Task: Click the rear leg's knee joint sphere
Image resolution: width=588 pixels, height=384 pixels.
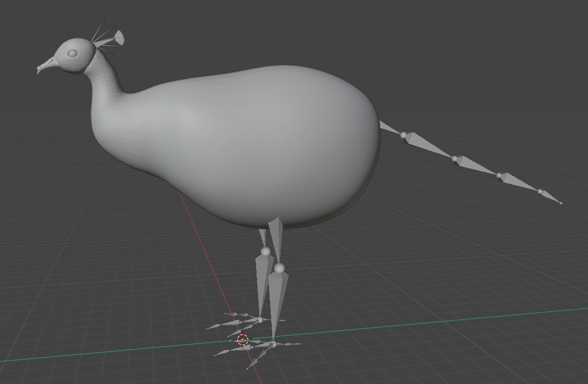Action: click(265, 252)
